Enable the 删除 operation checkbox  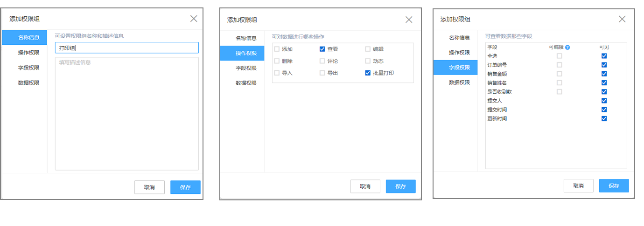pos(277,61)
